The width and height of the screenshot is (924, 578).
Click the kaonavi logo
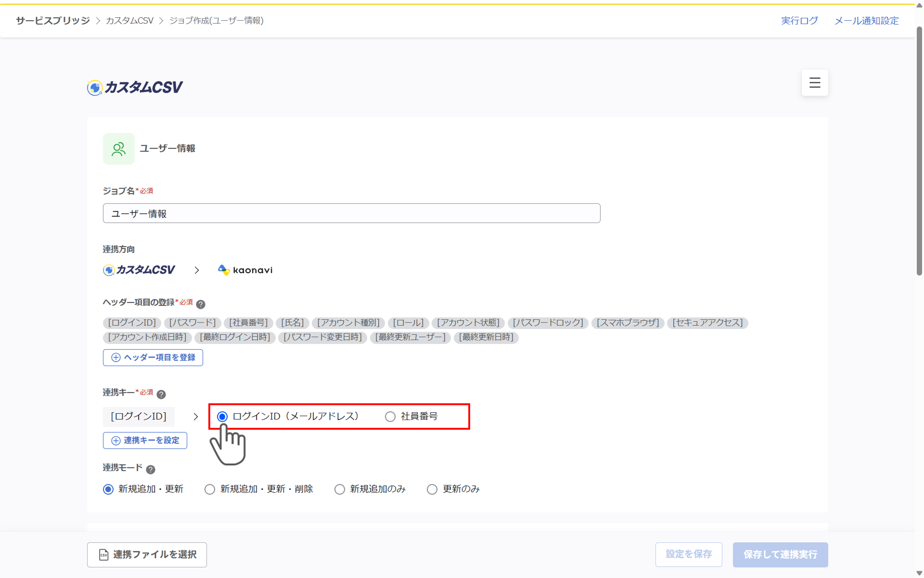tap(245, 270)
